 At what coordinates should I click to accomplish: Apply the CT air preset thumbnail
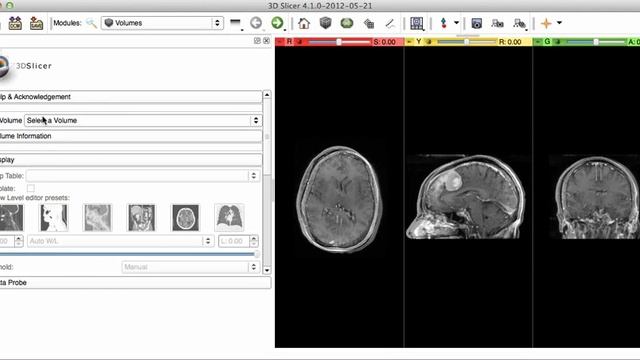[x=54, y=218]
